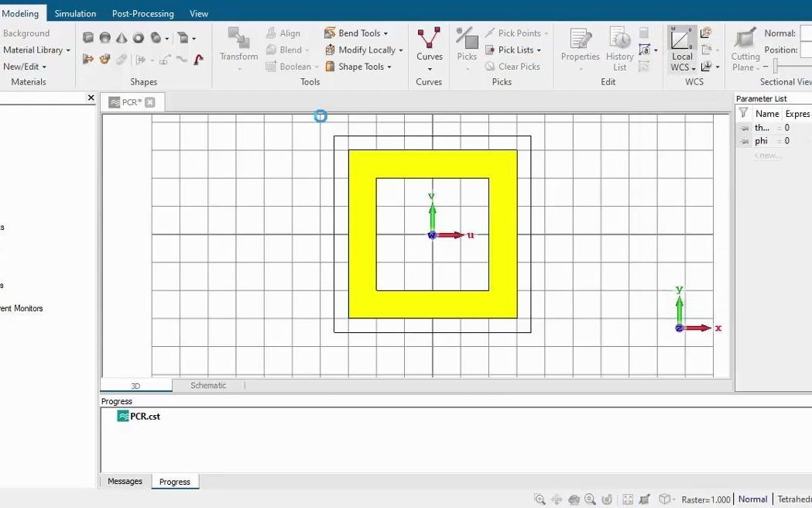Adjust the cutting plane Position slider
This screenshot has width=812, height=508.
pyautogui.click(x=776, y=67)
